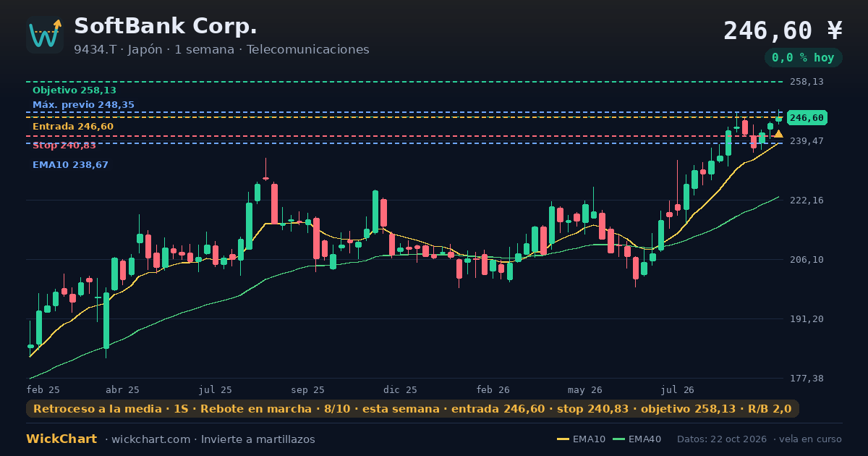Open the wickchart.com footer link
Viewport: 868px width, 456px height.
tap(150, 439)
